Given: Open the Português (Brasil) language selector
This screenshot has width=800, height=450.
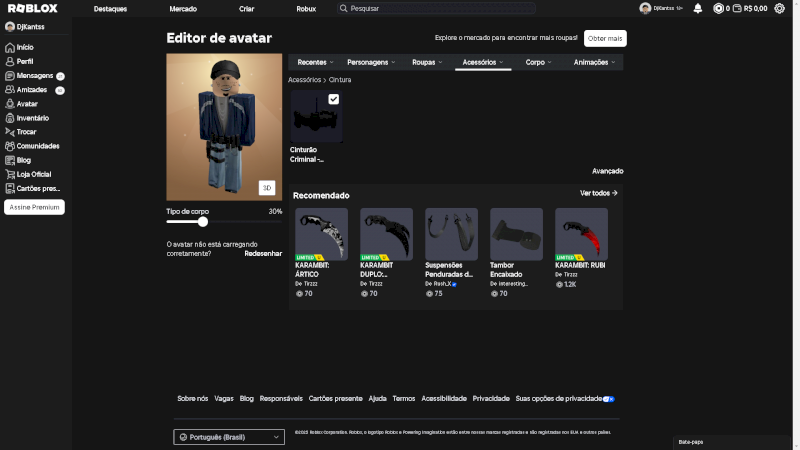Looking at the screenshot, I should tap(229, 437).
